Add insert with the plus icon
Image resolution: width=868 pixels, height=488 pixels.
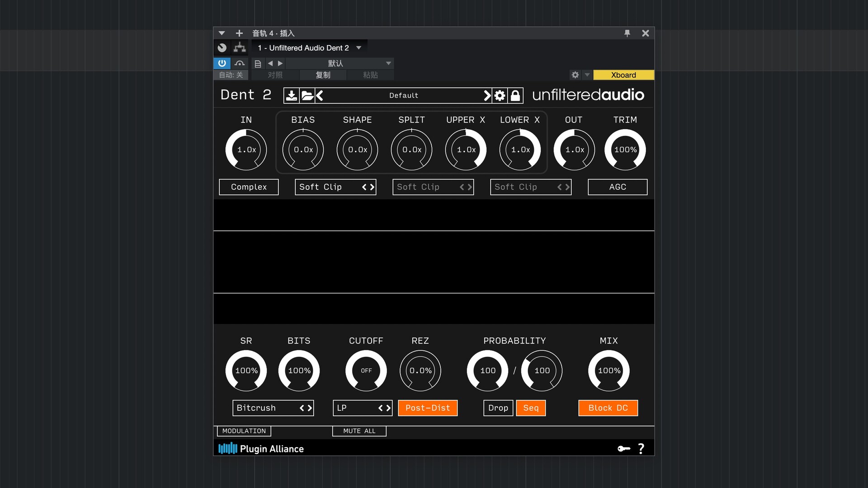(x=239, y=33)
